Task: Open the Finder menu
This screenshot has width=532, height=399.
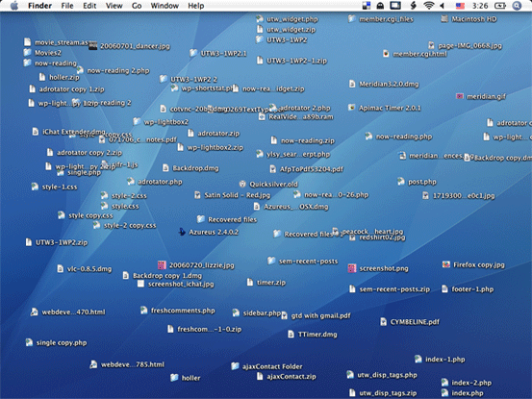Action: (39, 6)
